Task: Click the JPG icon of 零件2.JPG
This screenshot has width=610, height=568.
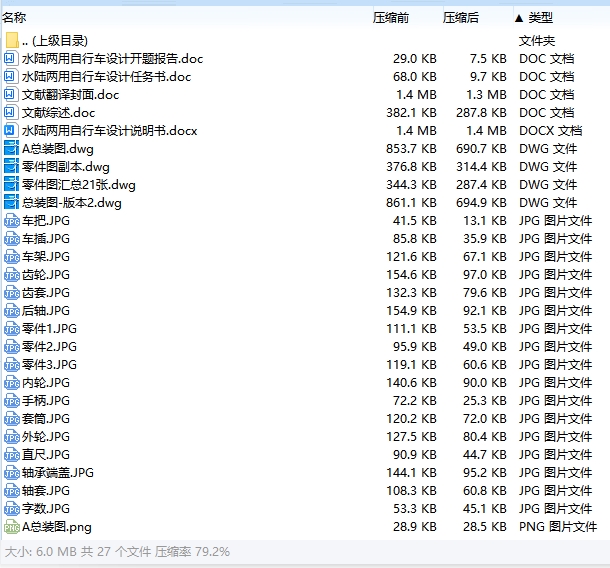Action: [x=12, y=347]
